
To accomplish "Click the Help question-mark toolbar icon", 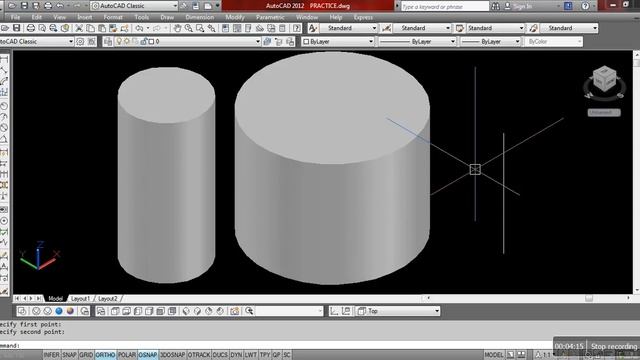I will (x=297, y=28).
